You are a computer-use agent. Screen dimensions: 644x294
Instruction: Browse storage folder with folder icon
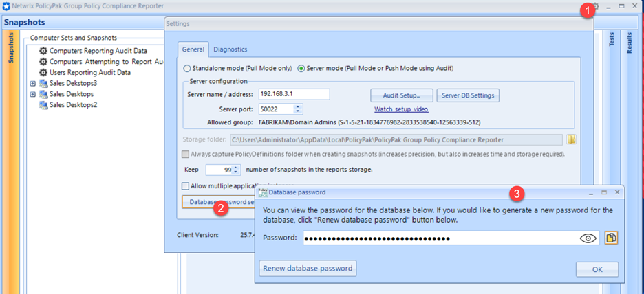[571, 140]
